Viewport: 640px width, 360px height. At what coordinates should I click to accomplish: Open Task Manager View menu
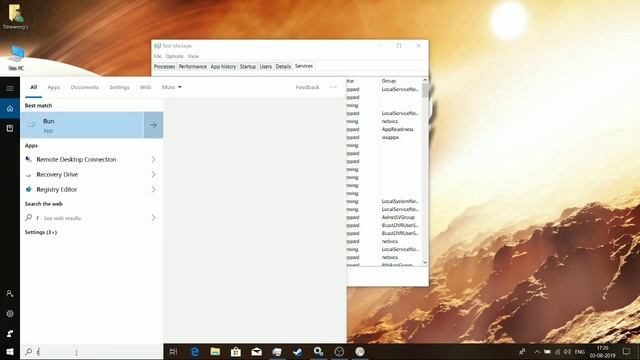193,56
